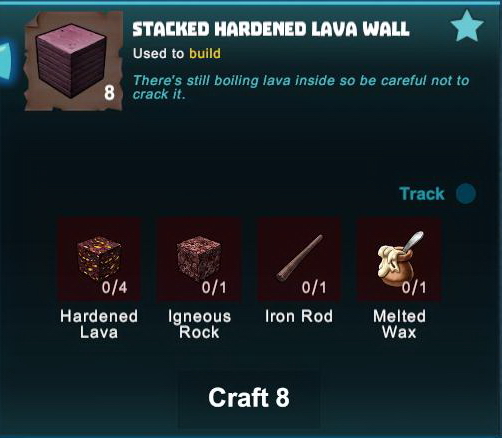Select the Igneous Rock ingredient icon
The height and width of the screenshot is (438, 502).
point(199,259)
